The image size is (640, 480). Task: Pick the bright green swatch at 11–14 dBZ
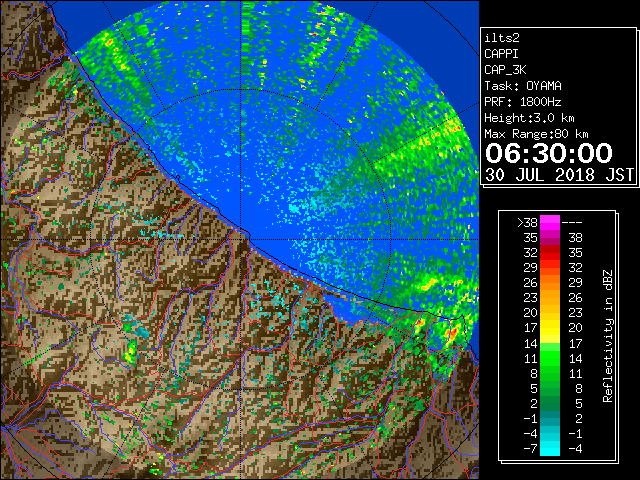(550, 358)
